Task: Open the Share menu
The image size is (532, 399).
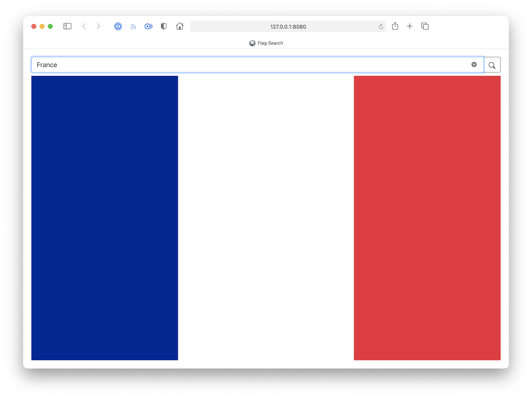Action: coord(395,26)
